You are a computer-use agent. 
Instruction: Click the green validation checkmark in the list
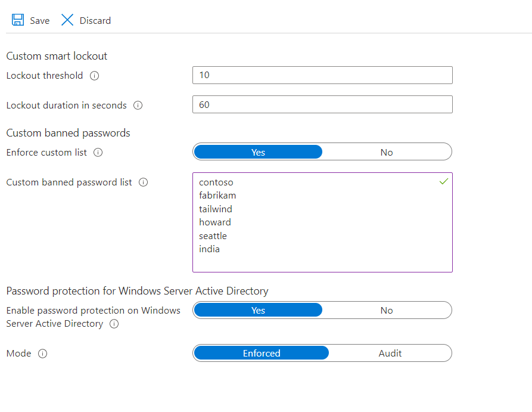pyautogui.click(x=443, y=182)
